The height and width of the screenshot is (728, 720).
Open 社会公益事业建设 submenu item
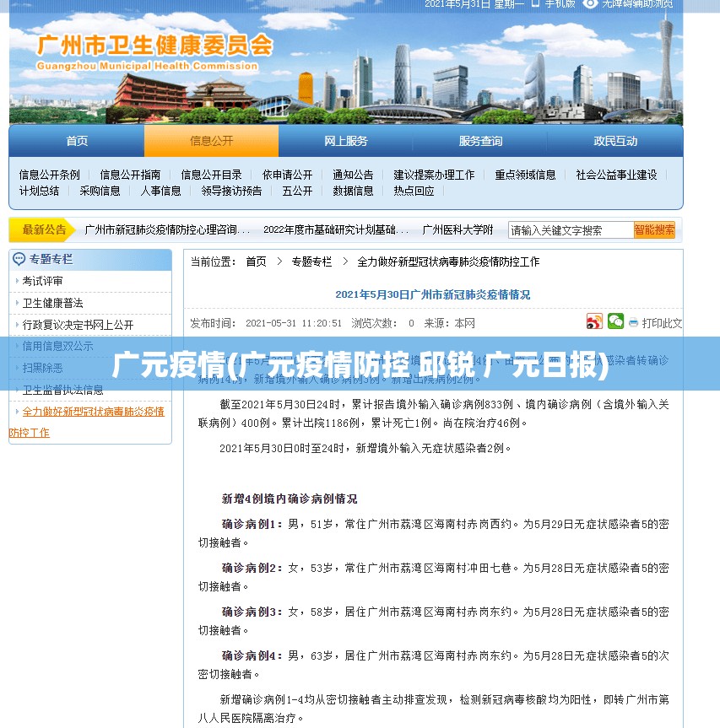click(616, 175)
